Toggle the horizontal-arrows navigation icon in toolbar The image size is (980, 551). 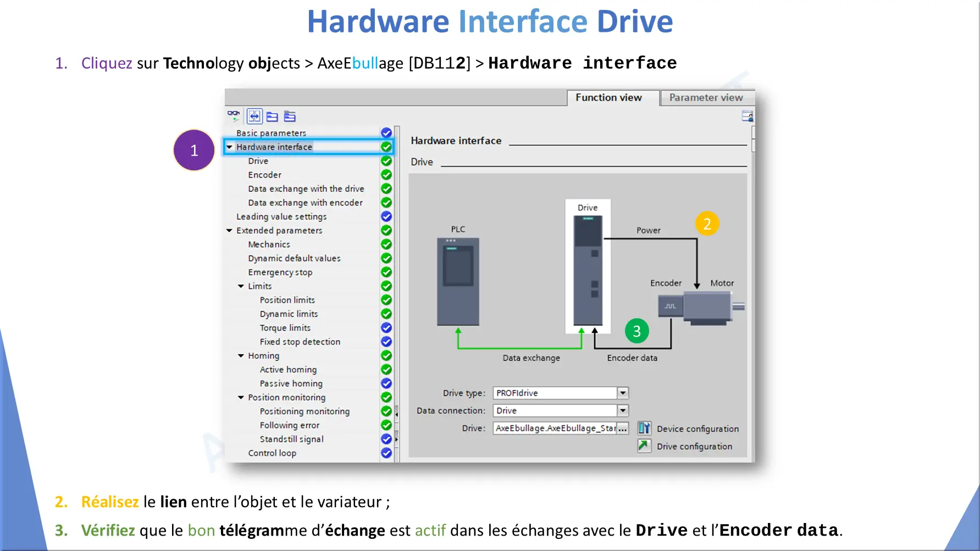[254, 116]
